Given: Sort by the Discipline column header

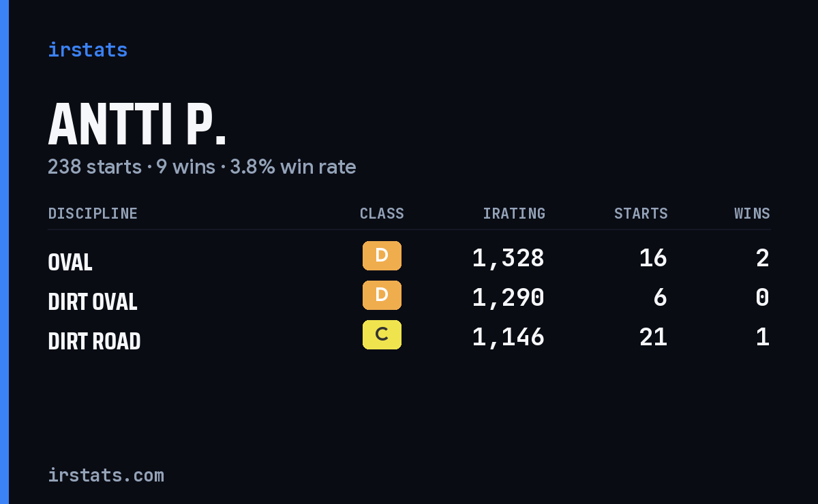Looking at the screenshot, I should pyautogui.click(x=93, y=214).
